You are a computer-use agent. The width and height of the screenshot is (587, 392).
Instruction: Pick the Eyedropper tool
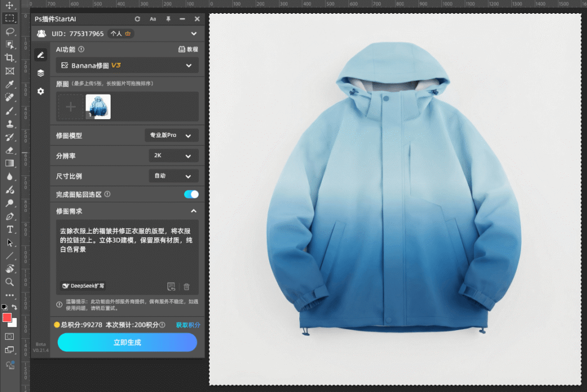(10, 84)
